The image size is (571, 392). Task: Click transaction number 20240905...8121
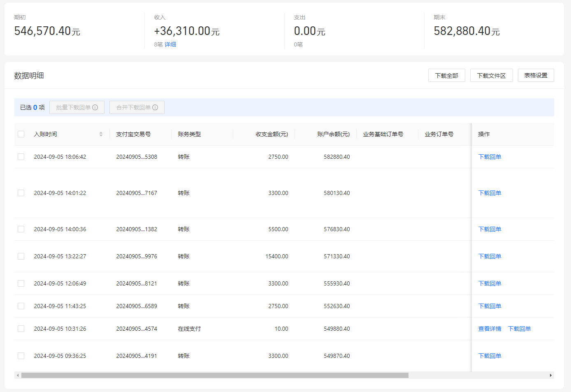click(137, 283)
